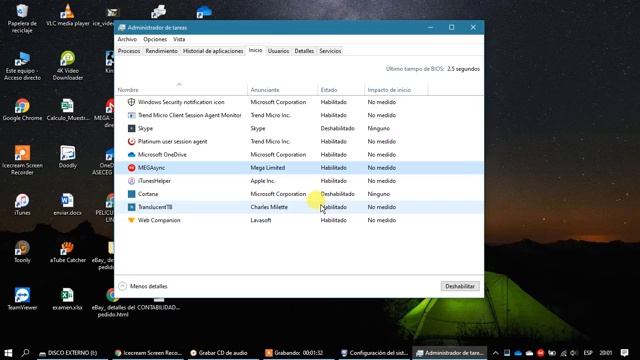Image resolution: width=640 pixels, height=360 pixels.
Task: Open 4K Video Downloader desktop icon
Action: point(67,65)
